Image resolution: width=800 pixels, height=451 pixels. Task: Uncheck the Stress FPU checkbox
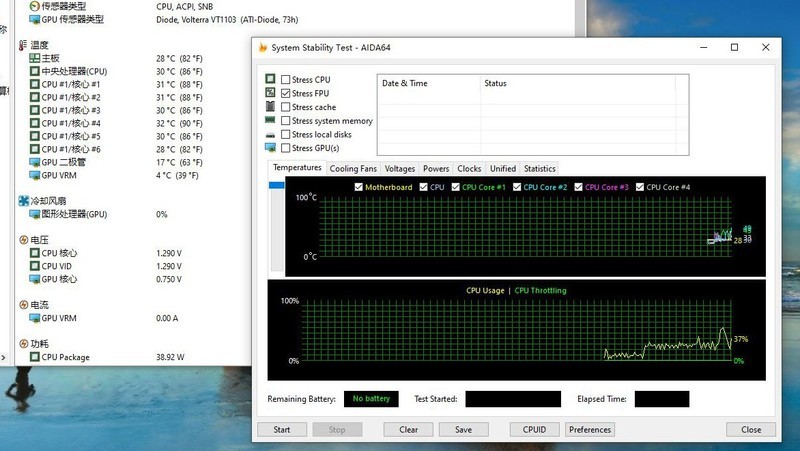coord(286,93)
